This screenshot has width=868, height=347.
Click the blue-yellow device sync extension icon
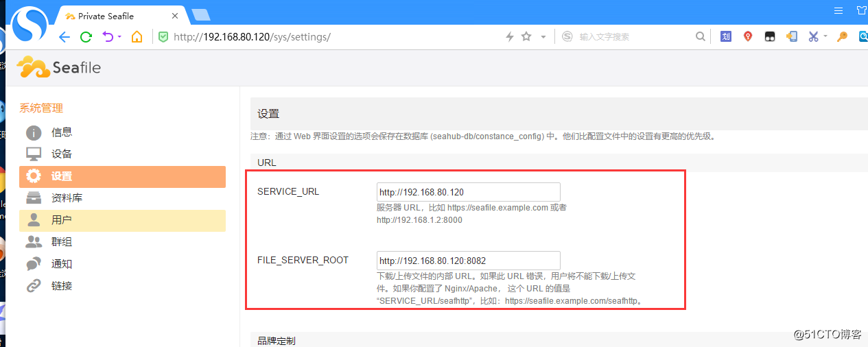pyautogui.click(x=792, y=37)
